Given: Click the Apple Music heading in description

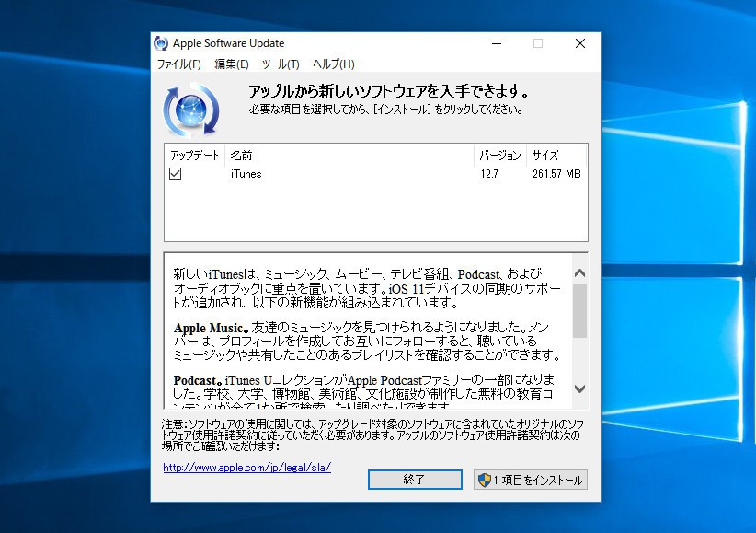Looking at the screenshot, I should [x=212, y=328].
